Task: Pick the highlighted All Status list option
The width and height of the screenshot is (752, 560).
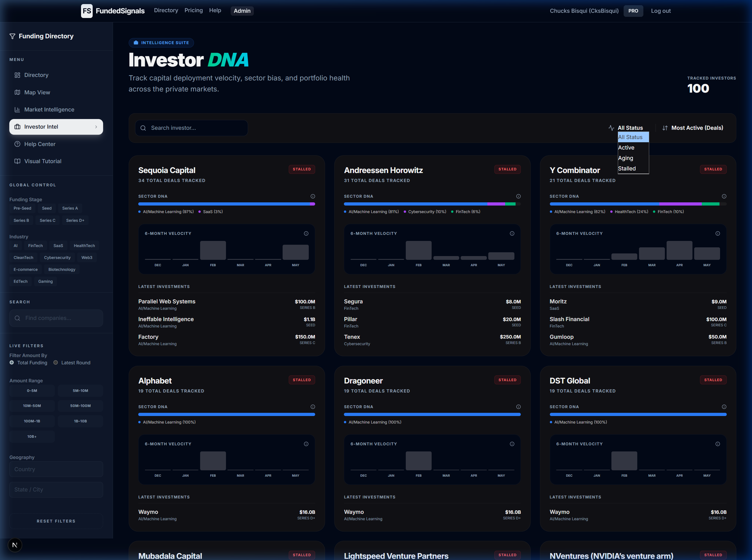Action: [633, 137]
